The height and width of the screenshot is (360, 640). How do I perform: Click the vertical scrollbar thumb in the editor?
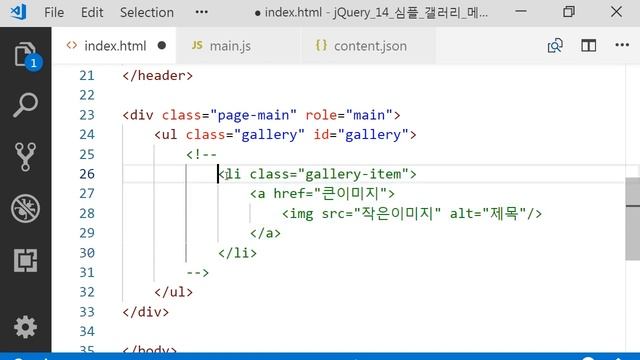pos(632,219)
